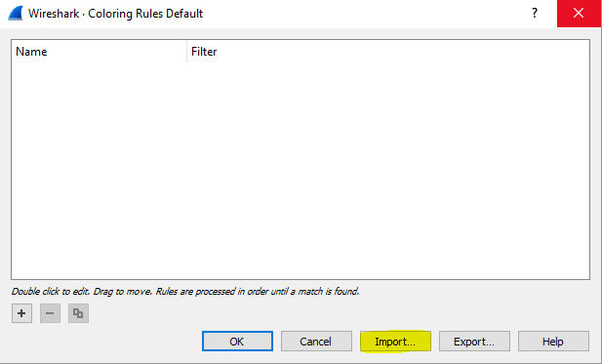
Task: Click the empty gray dialog area beside the OK button
Action: tap(103, 342)
